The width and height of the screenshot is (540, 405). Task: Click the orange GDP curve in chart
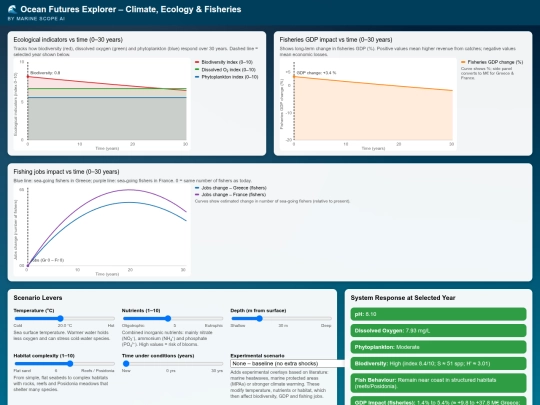[373, 83]
